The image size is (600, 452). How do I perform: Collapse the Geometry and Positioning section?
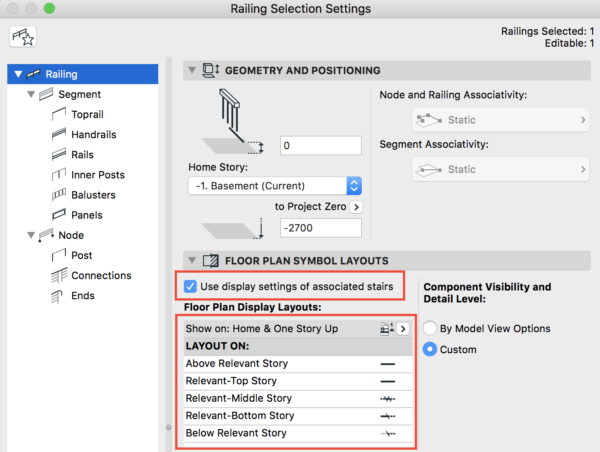click(x=191, y=71)
